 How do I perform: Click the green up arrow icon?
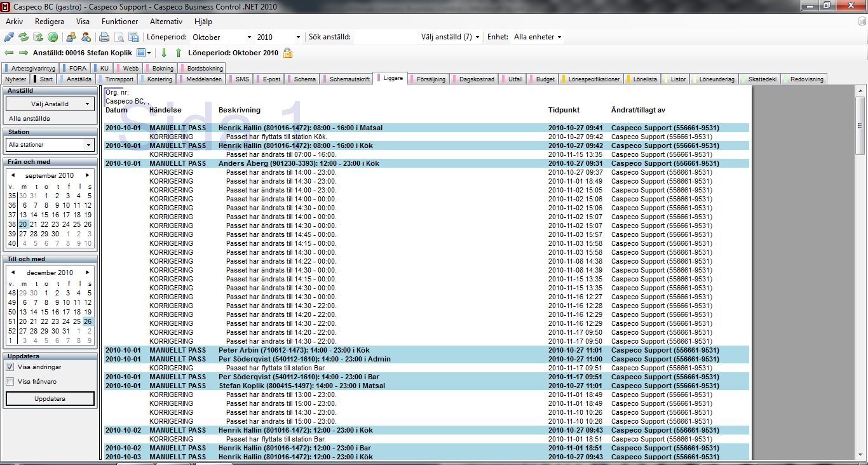tap(179, 53)
